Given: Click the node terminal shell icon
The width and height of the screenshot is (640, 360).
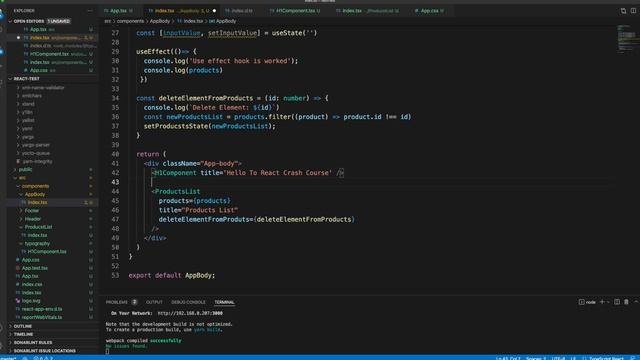Looking at the screenshot, I should click(581, 302).
